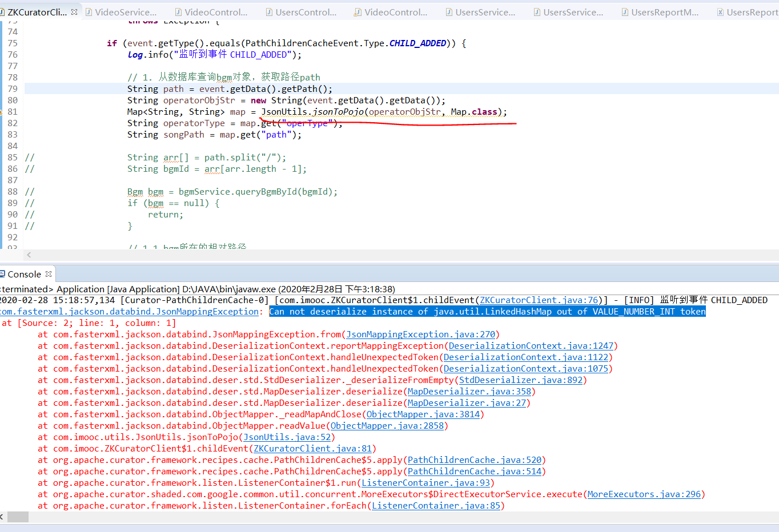Close the Console view
This screenshot has height=532, width=779.
(49, 274)
